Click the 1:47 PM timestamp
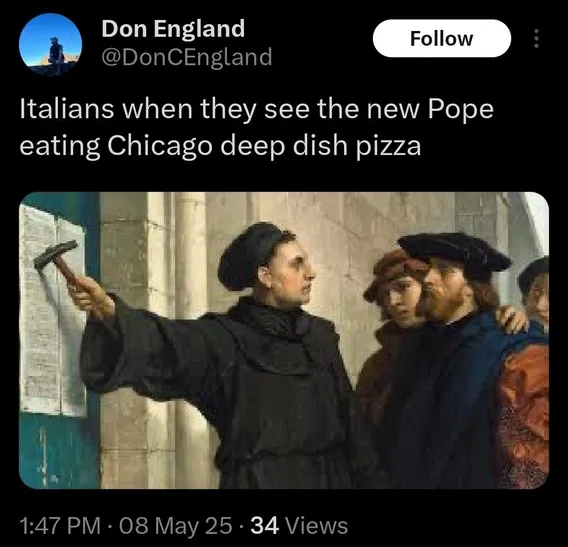Screen dimensions: 568x547 (x=60, y=525)
